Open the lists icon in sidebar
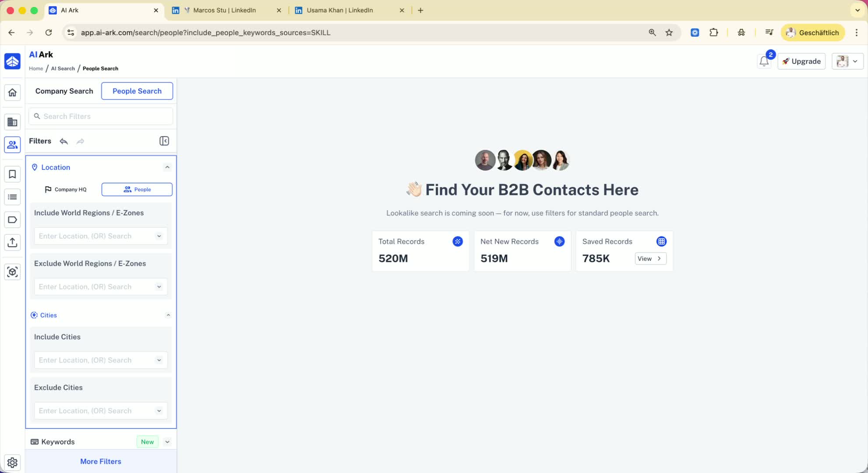868x473 pixels. click(x=12, y=197)
